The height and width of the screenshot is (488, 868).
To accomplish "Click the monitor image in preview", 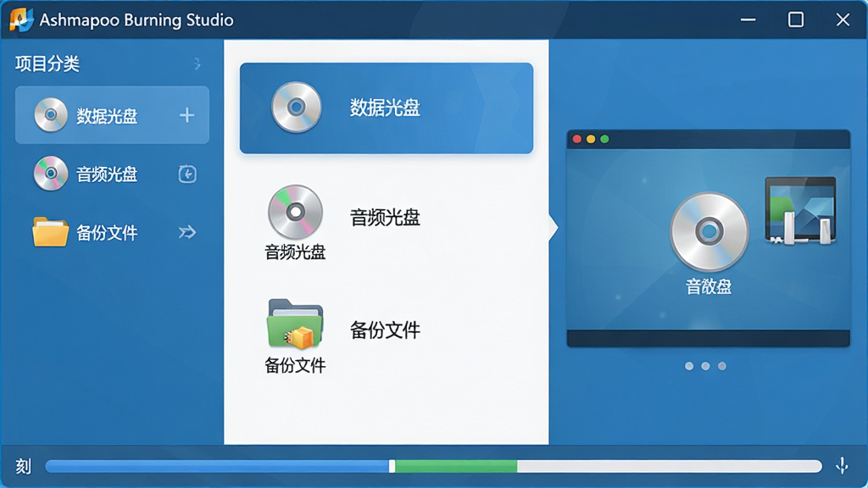I will 800,211.
